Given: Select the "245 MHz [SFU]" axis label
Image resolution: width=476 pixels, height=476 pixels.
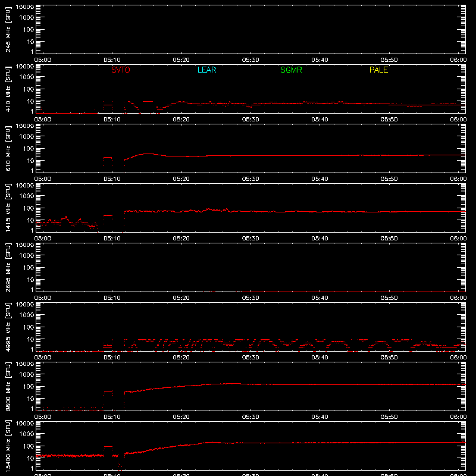Looking at the screenshot, I should click(8, 29).
